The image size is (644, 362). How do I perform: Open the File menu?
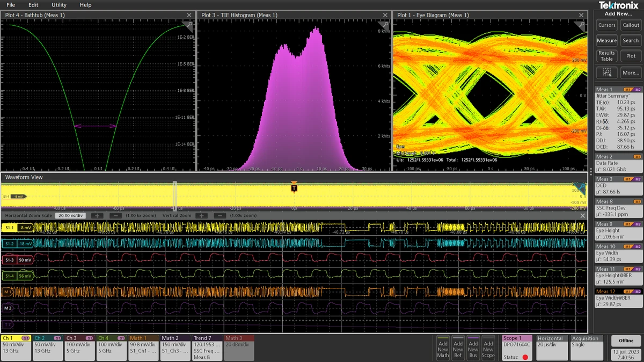pyautogui.click(x=11, y=5)
